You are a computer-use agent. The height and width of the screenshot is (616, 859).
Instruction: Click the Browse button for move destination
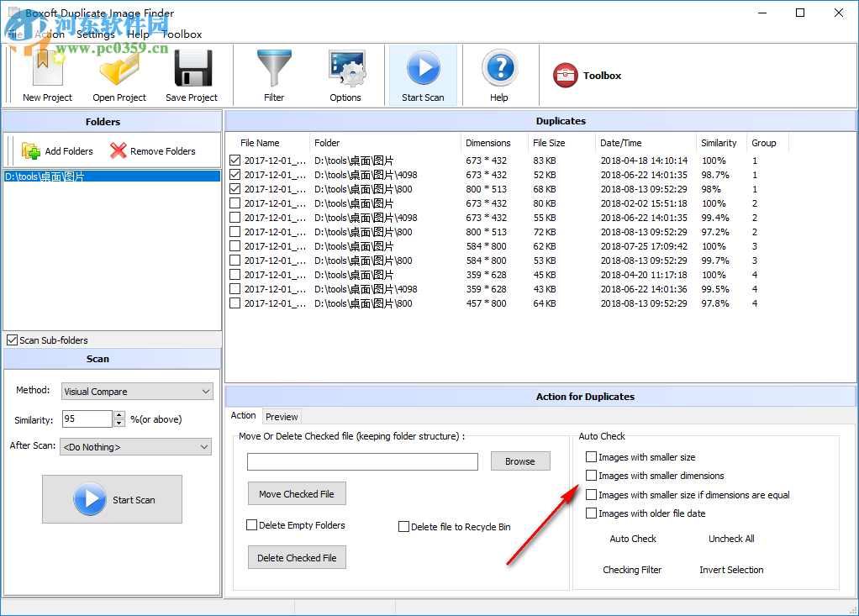pos(519,461)
